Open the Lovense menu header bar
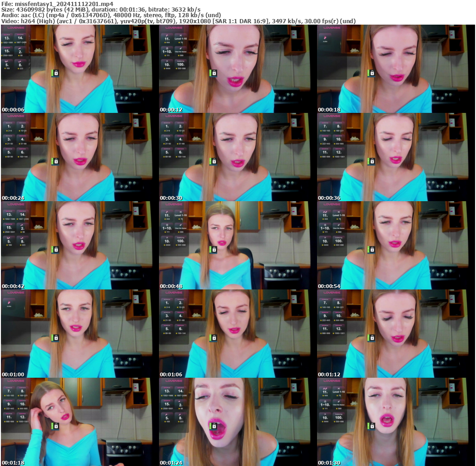Viewport: 476px width, 466px height. [173, 28]
